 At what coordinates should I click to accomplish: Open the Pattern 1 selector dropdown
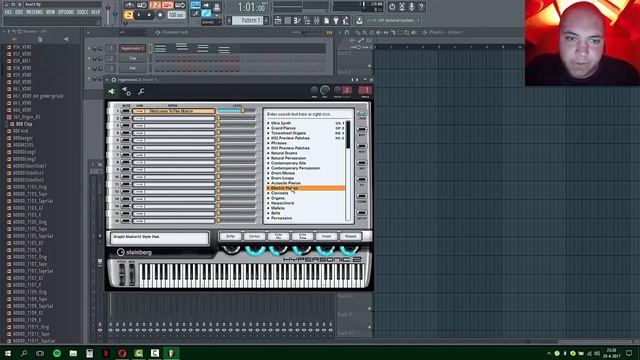click(x=247, y=20)
